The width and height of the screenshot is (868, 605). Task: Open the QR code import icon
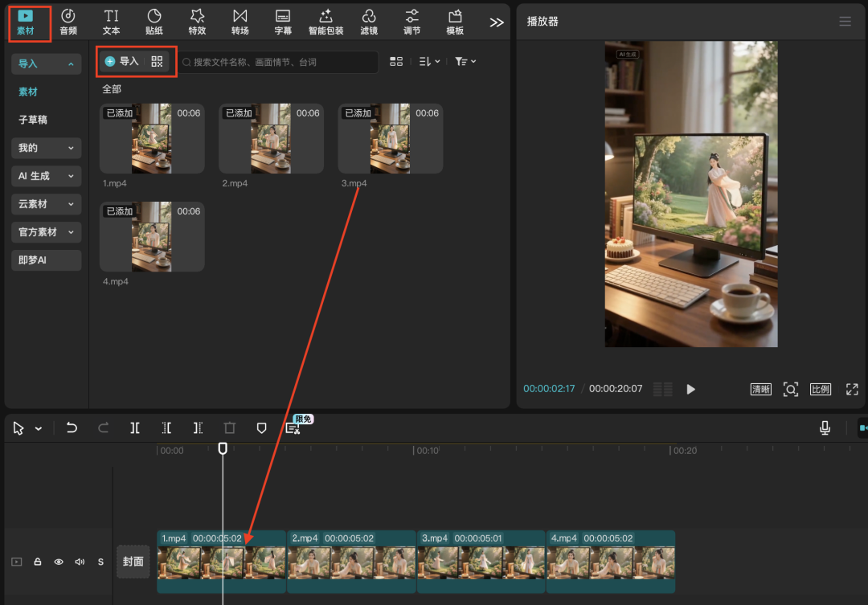[157, 61]
